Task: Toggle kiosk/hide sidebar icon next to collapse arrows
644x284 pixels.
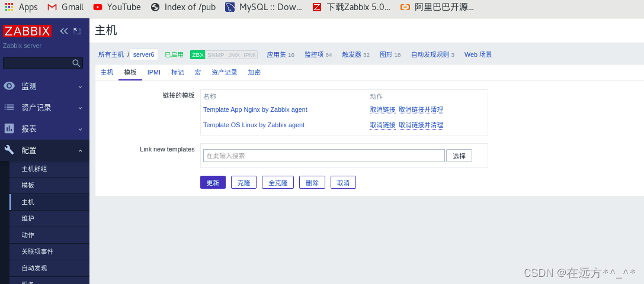Action: pyautogui.click(x=77, y=31)
